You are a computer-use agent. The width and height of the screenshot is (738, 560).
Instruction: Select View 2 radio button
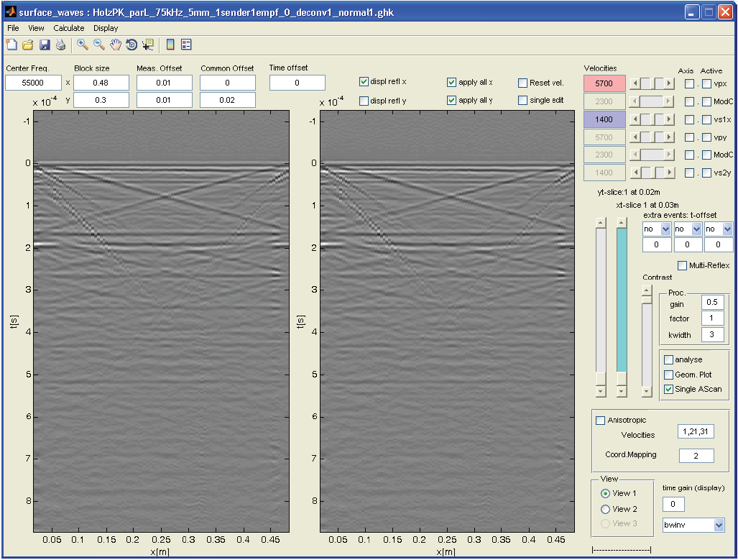tap(605, 509)
